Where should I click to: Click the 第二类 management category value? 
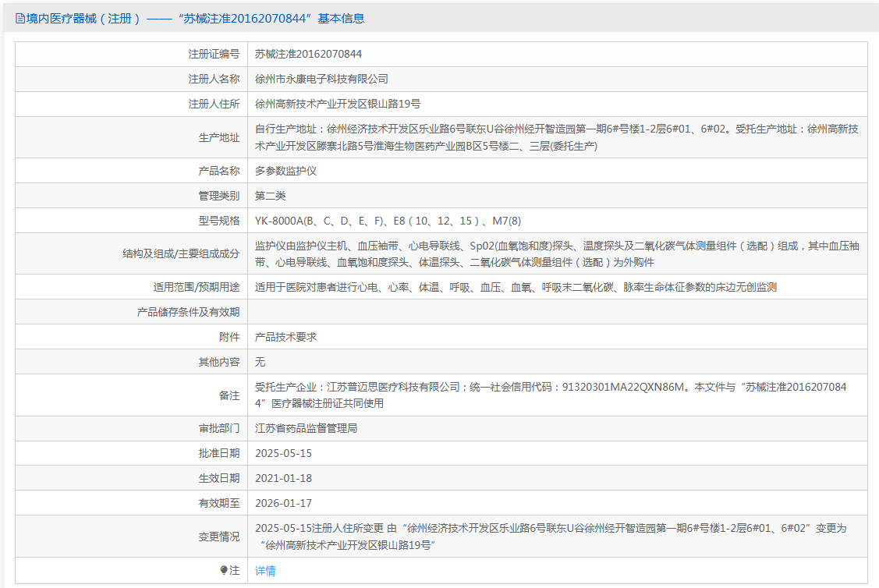[x=270, y=196]
